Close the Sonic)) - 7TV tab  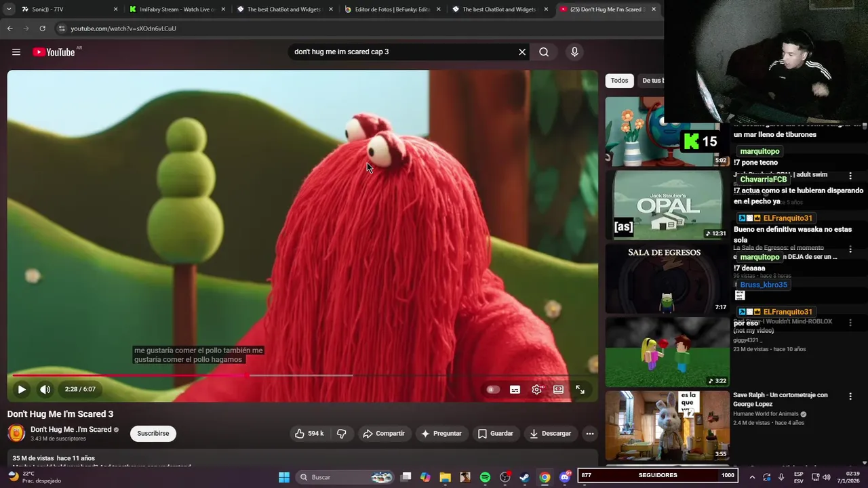[x=115, y=9]
